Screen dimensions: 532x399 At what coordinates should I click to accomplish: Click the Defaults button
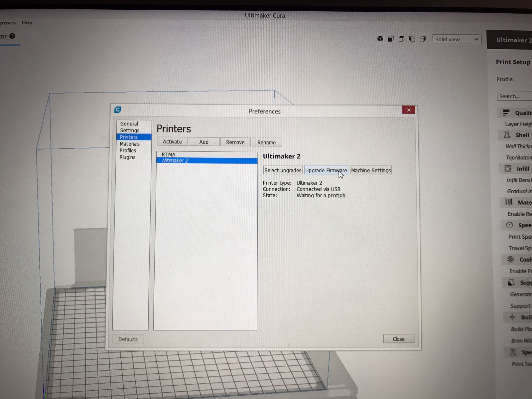coord(128,339)
